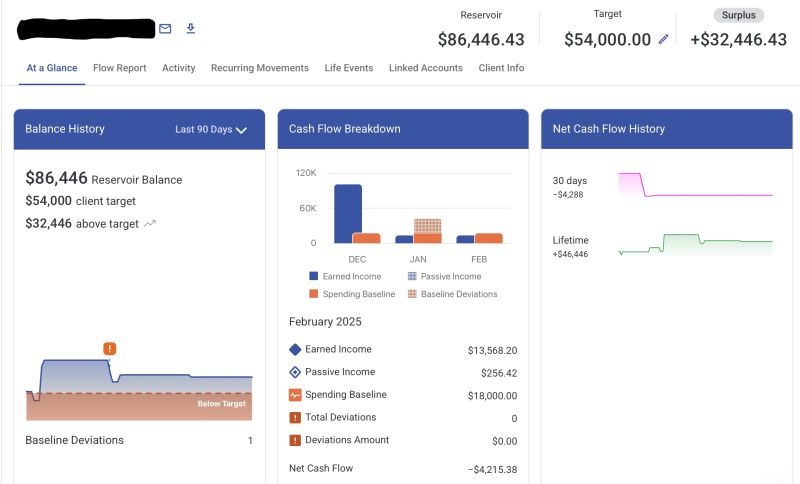Click the Surplus badge
The image size is (800, 484).
(738, 15)
